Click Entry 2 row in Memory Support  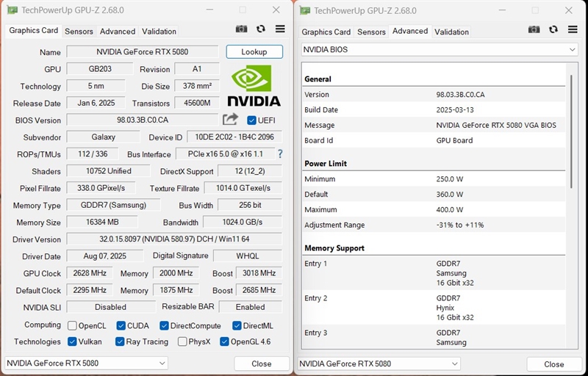tap(434, 308)
